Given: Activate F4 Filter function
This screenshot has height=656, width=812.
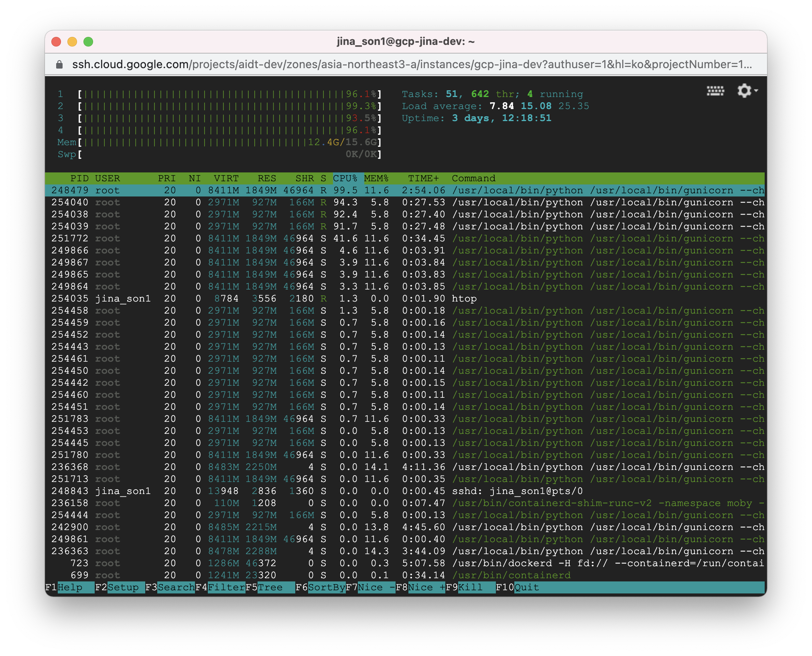Looking at the screenshot, I should click(x=226, y=587).
